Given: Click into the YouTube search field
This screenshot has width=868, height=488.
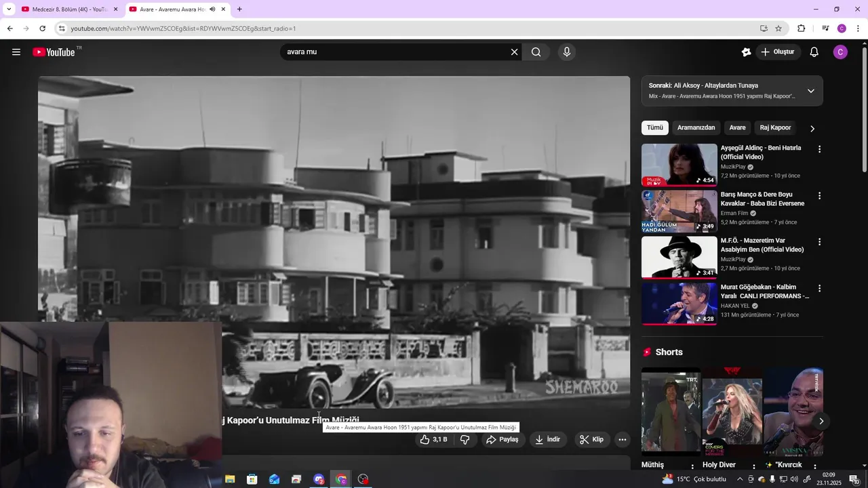Looking at the screenshot, I should [395, 52].
